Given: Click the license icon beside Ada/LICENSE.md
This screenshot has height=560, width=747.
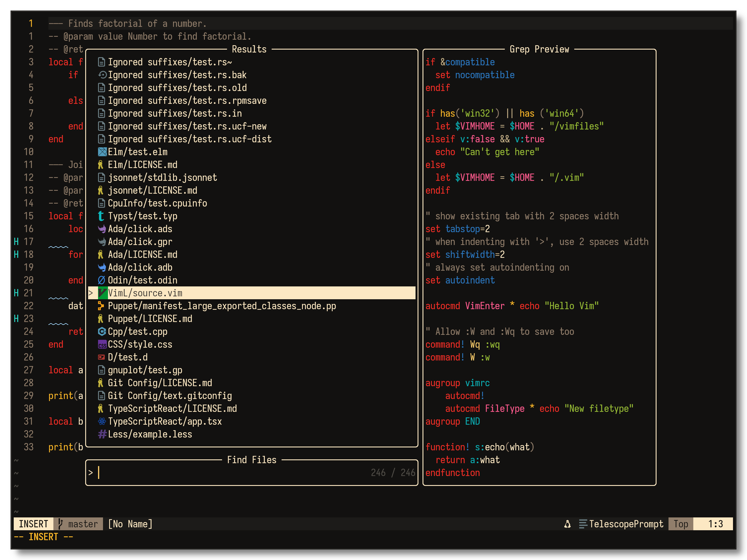Looking at the screenshot, I should click(101, 255).
